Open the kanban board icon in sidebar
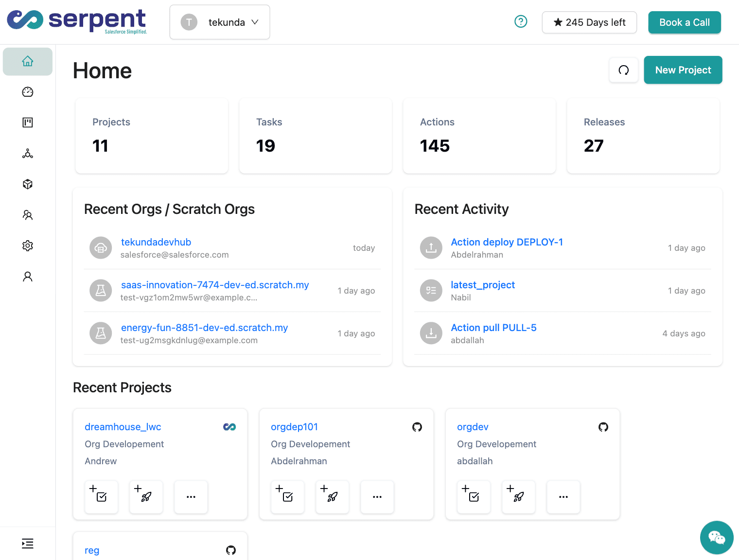This screenshot has height=560, width=739. click(x=28, y=122)
